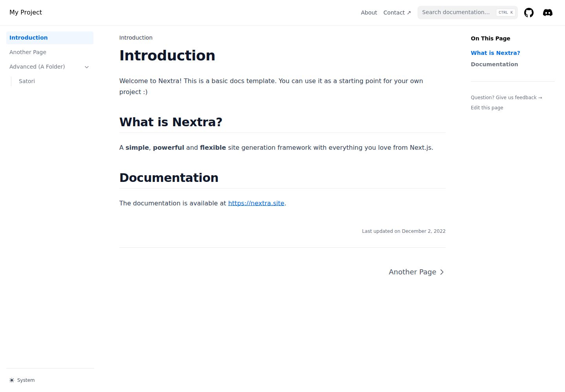Image resolution: width=565 pixels, height=392 pixels.
Task: Follow the https://nextra.site link
Action: coord(256,203)
